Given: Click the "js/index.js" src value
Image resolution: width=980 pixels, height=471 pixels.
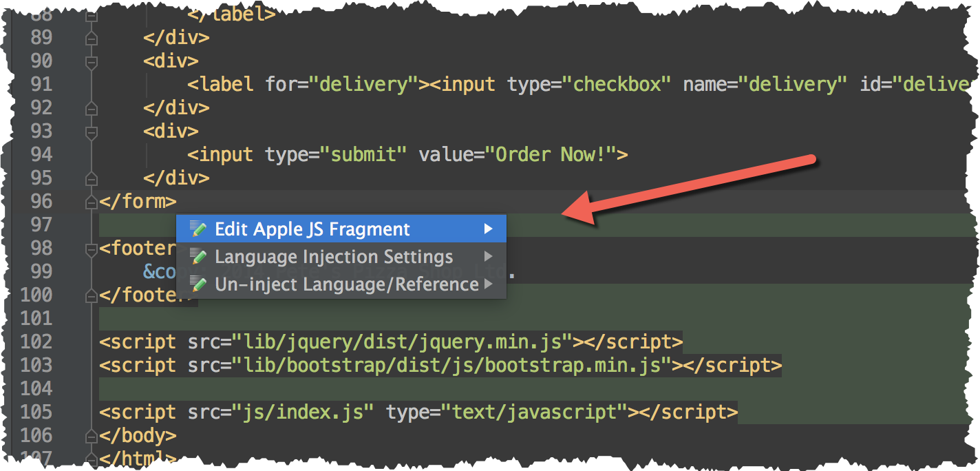Looking at the screenshot, I should pos(303,412).
